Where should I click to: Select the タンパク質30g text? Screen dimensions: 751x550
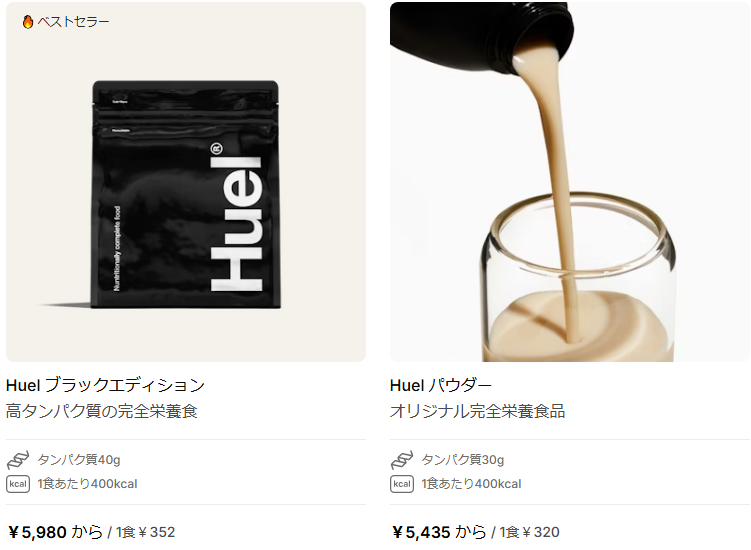(463, 460)
